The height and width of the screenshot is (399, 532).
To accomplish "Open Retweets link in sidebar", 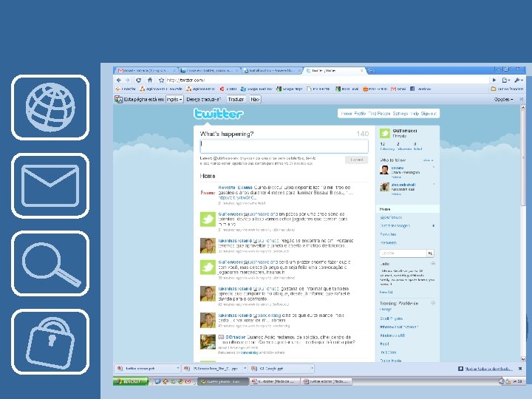I will click(x=389, y=242).
